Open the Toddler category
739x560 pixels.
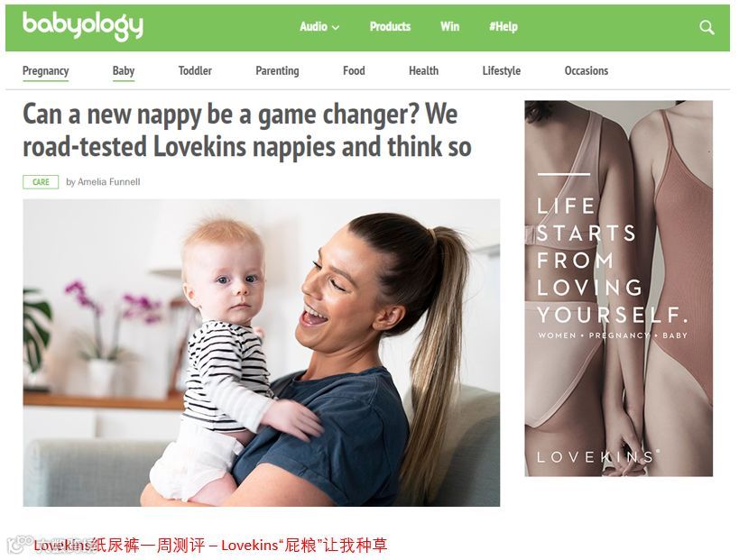point(195,70)
